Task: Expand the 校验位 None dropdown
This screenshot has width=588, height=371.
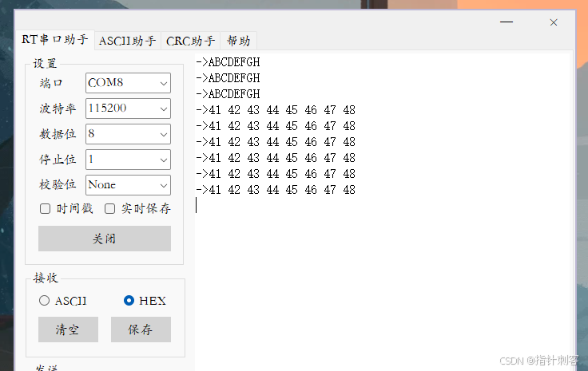Action: (x=128, y=185)
